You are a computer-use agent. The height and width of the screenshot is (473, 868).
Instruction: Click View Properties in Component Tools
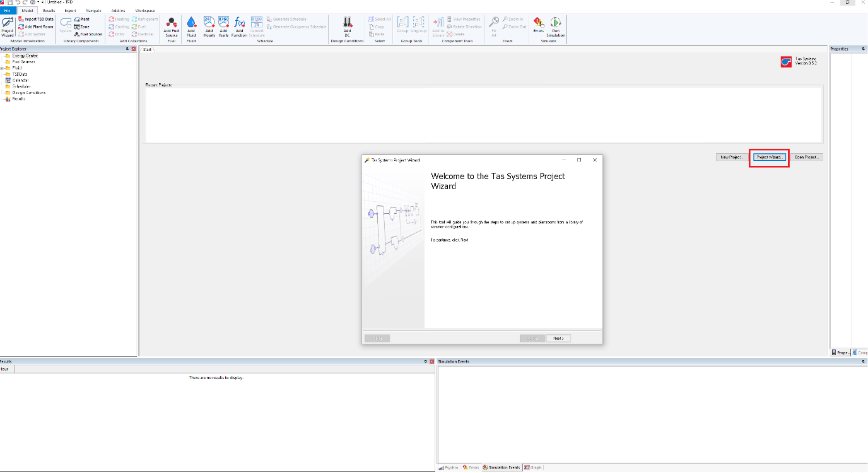464,19
